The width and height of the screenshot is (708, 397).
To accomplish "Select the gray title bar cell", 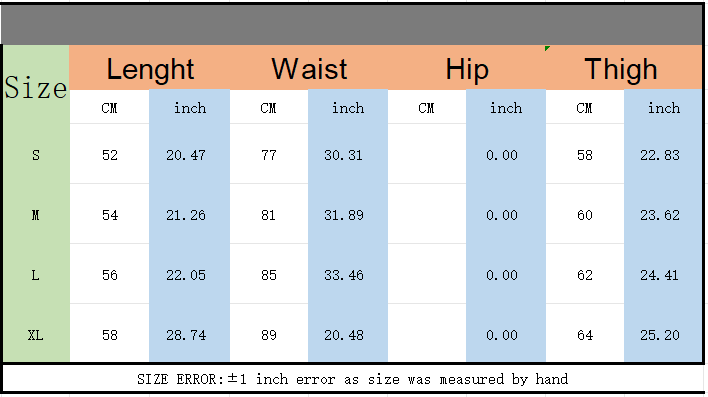I will click(x=353, y=24).
